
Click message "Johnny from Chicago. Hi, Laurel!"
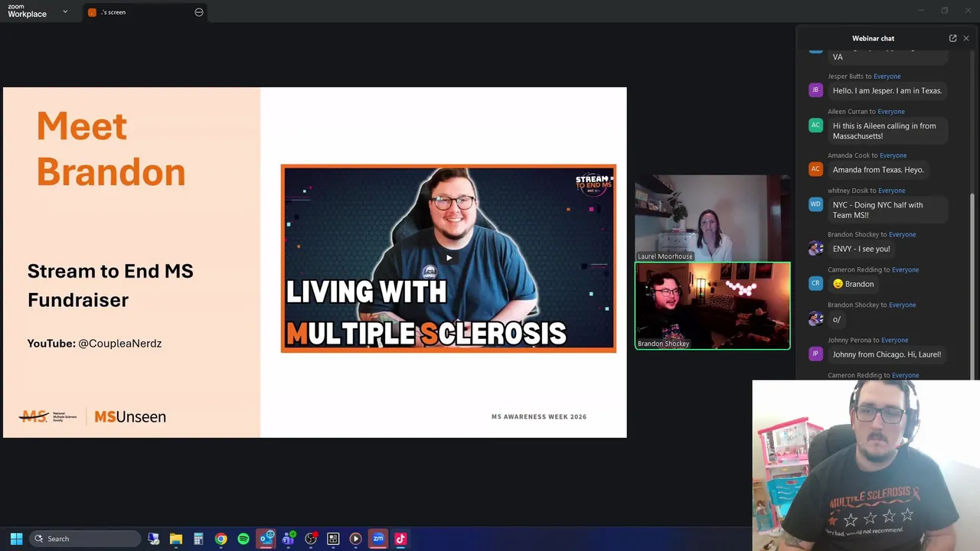pos(887,354)
